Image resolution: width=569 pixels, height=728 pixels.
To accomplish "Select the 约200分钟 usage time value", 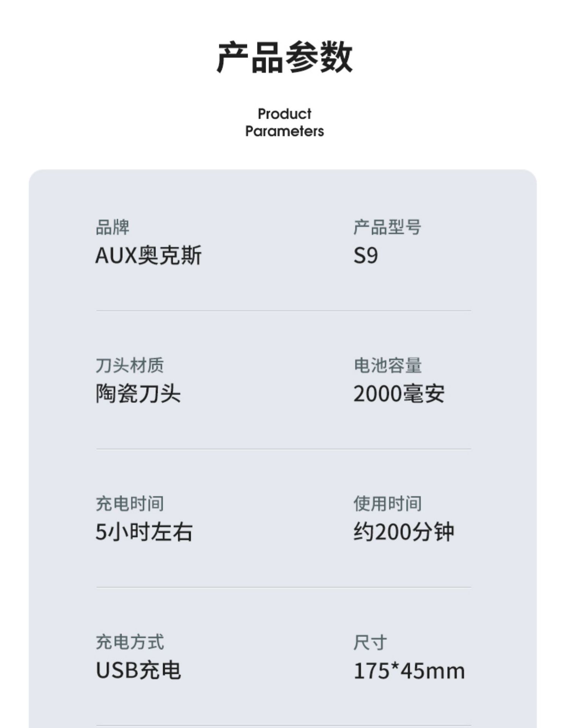I will click(404, 532).
